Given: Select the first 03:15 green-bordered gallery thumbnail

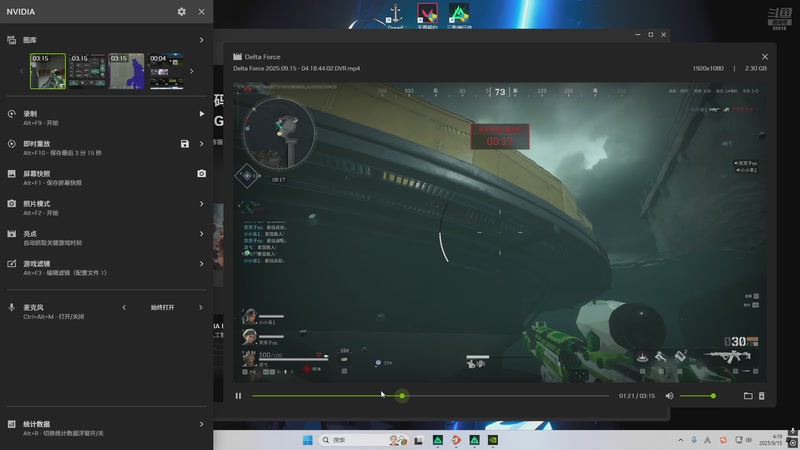Looking at the screenshot, I should (48, 71).
